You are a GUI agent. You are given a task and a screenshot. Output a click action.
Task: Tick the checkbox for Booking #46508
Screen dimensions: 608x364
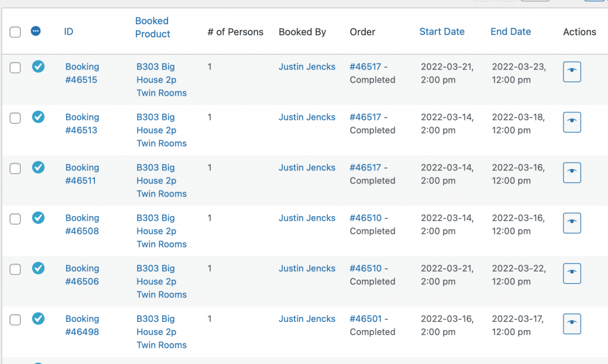tap(15, 219)
